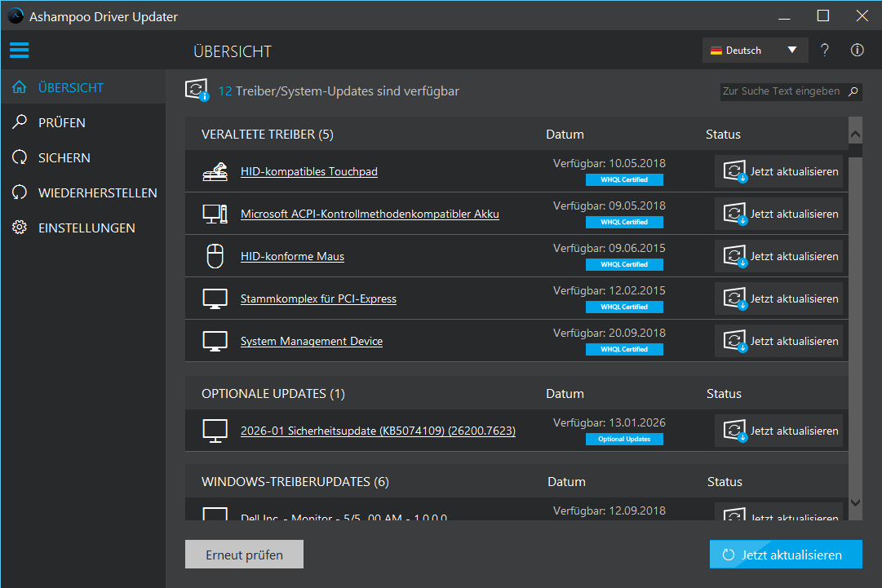
Task: Click the update status icon beside 12 Treiber
Action: click(x=197, y=91)
